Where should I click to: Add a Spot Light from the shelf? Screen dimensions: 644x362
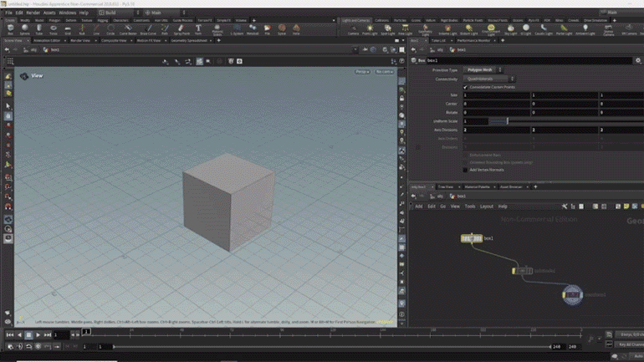(x=387, y=29)
